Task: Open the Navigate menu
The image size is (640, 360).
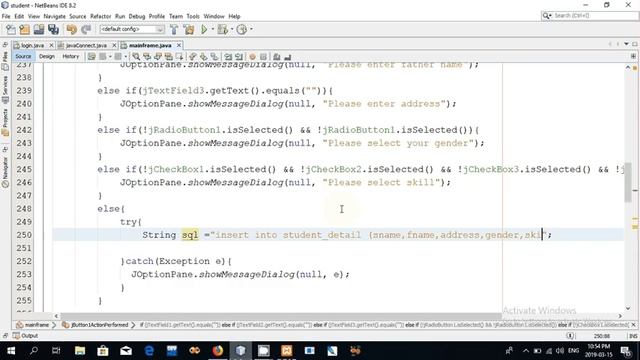Action: click(54, 16)
